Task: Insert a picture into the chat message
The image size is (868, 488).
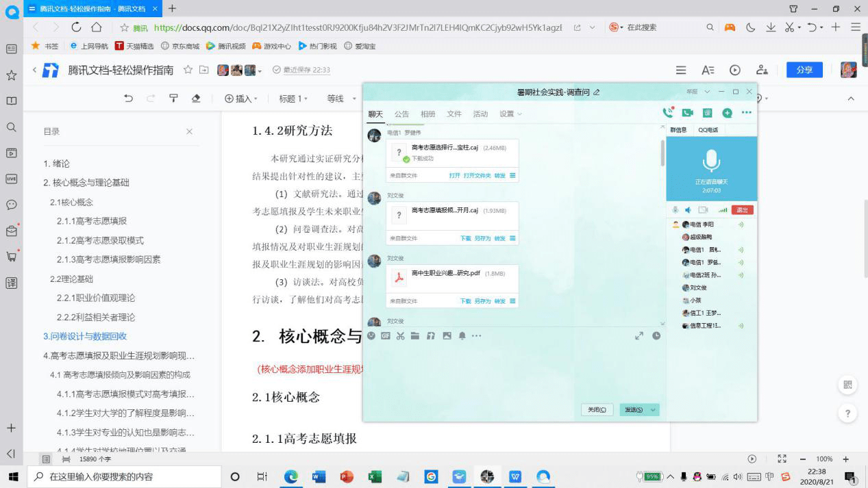Action: point(445,336)
